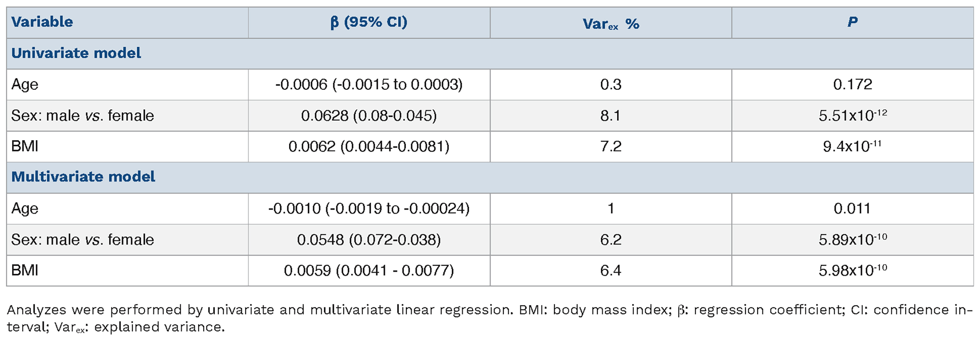Click the P value 9.4x10-11
The height and width of the screenshot is (340, 980).
click(852, 147)
